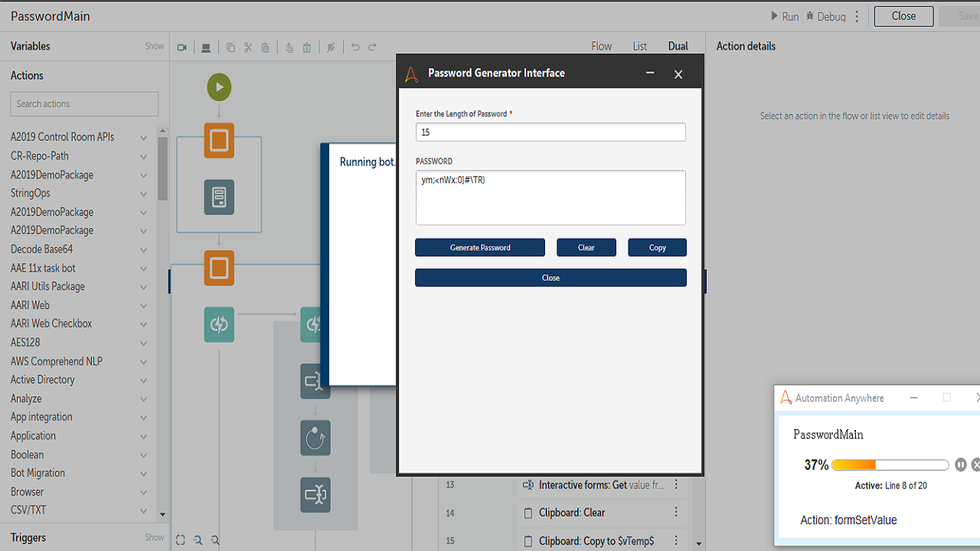Click the wide Close button in form

coord(550,278)
